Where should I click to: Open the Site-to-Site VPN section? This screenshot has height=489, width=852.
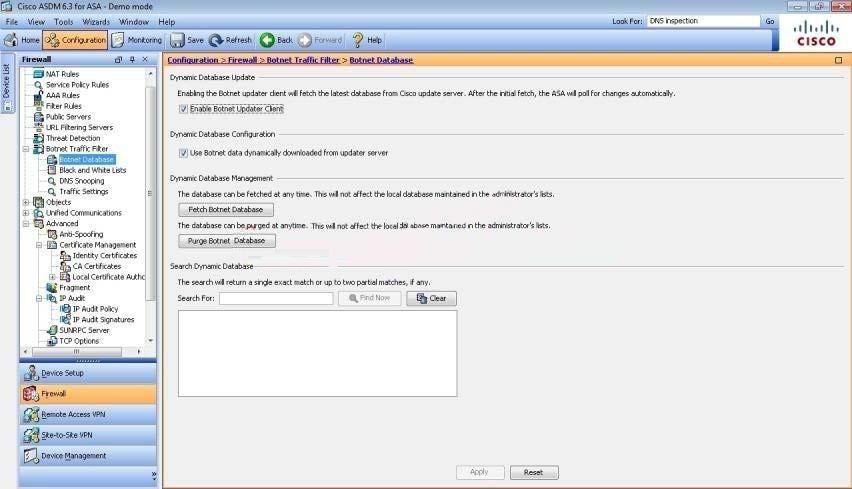coord(88,436)
